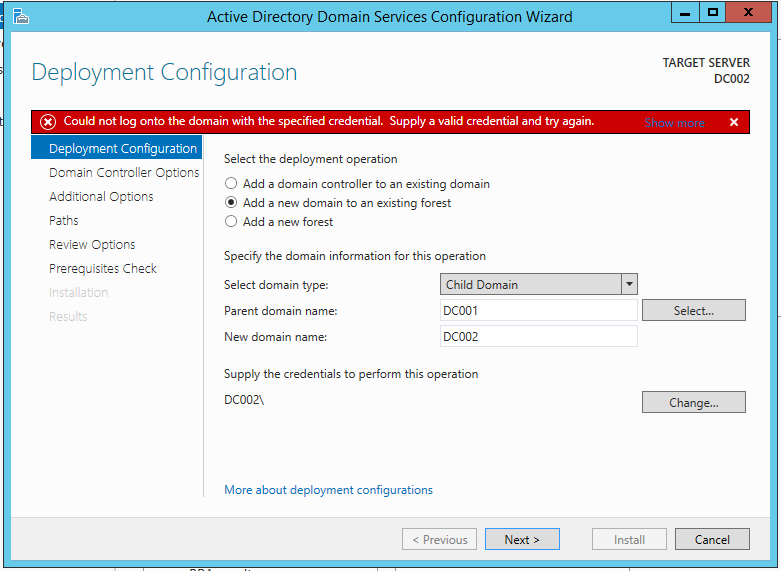
Task: Go to the Prerequisites Check step
Action: click(x=103, y=269)
